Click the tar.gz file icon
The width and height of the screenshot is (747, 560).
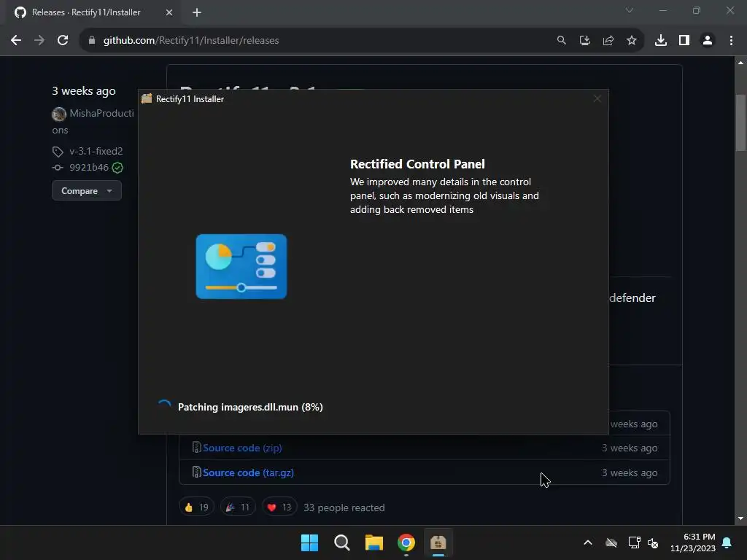[x=196, y=472]
